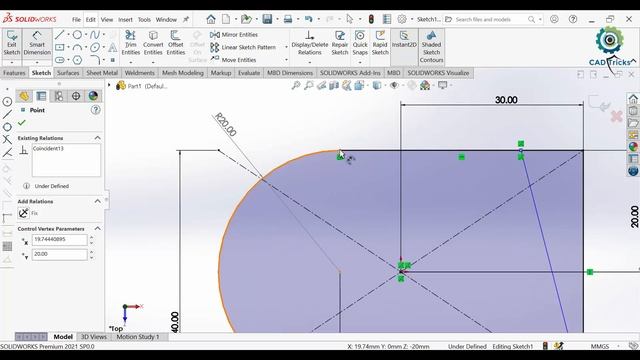The width and height of the screenshot is (640, 360).
Task: Click the Rebuild traffic light icon
Action: pyautogui.click(x=371, y=19)
